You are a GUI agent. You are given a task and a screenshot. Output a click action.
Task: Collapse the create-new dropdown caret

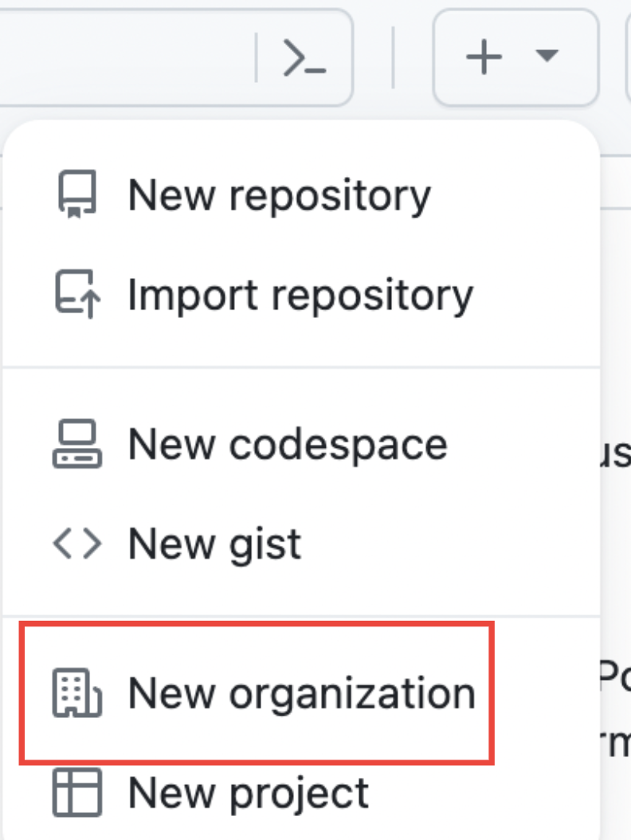(547, 55)
